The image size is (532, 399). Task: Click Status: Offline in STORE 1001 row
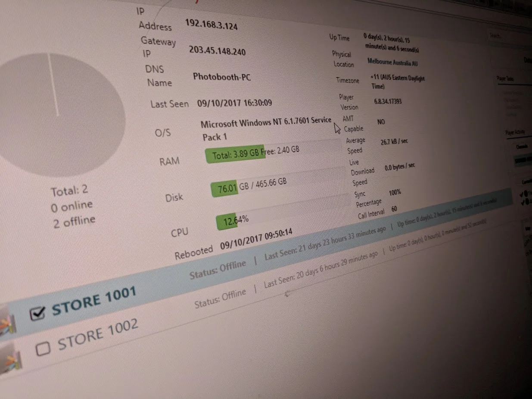point(218,269)
